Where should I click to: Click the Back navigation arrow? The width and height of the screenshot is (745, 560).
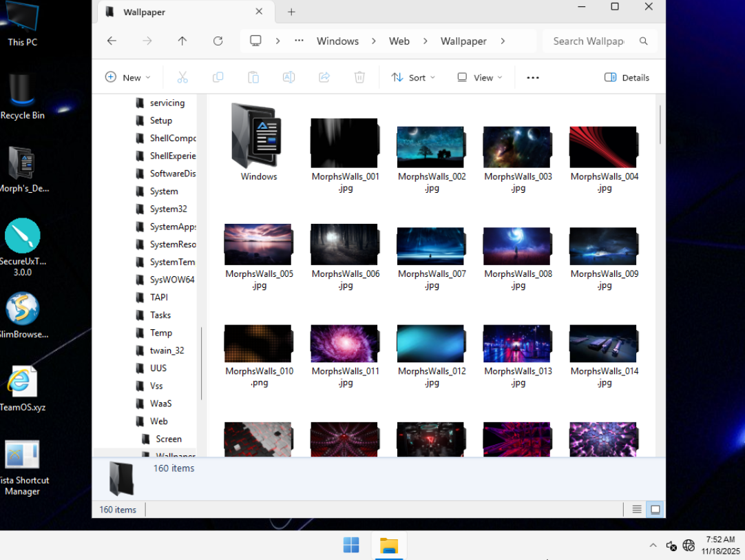click(112, 41)
